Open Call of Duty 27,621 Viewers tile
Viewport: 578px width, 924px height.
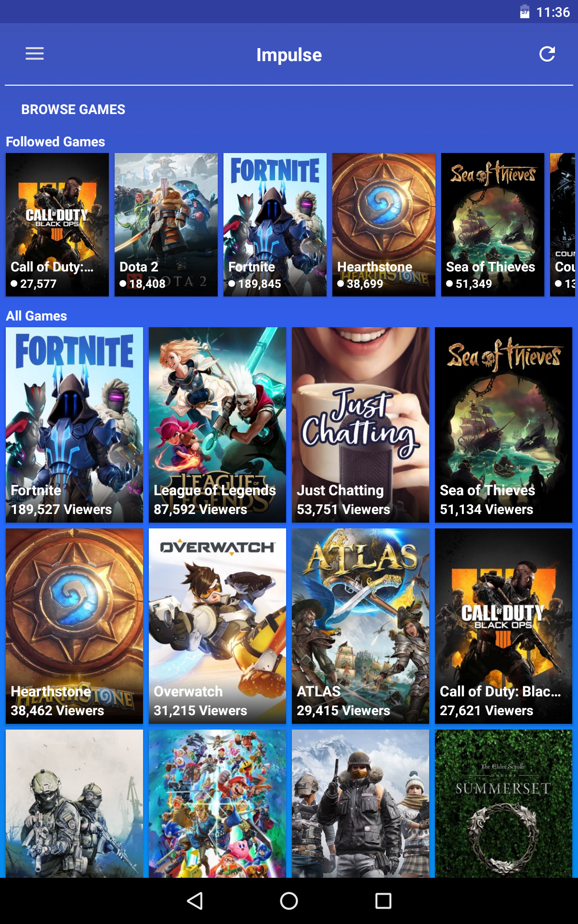(x=504, y=626)
